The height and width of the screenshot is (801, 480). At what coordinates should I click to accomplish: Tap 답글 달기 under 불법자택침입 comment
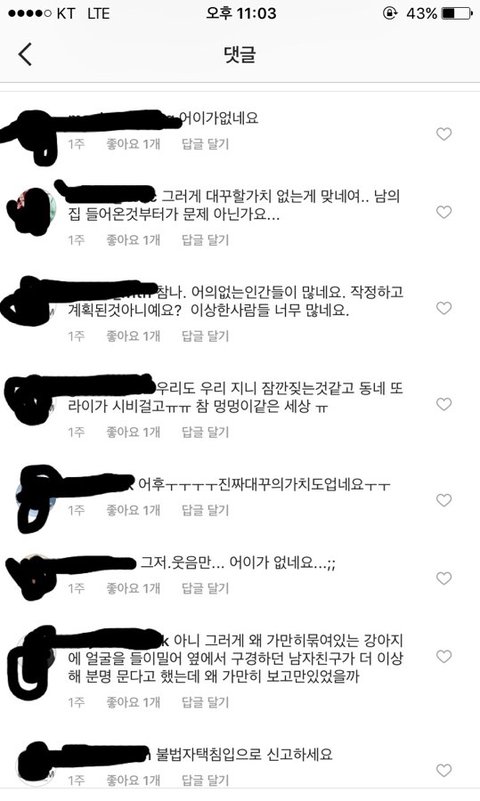point(205,781)
